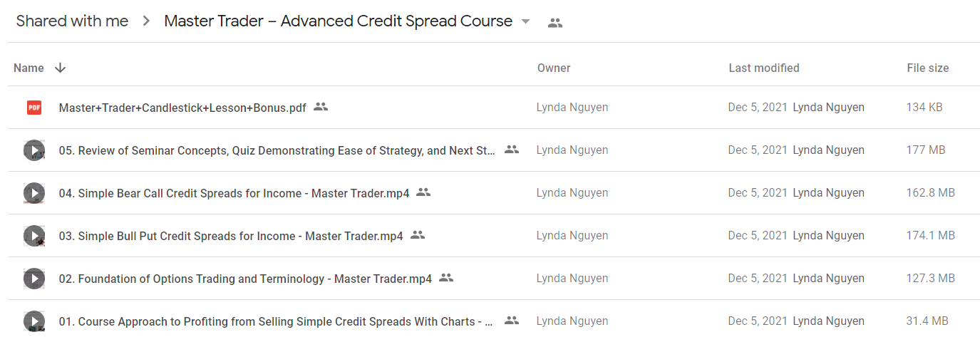Sort files by Last modified column

pyautogui.click(x=763, y=68)
